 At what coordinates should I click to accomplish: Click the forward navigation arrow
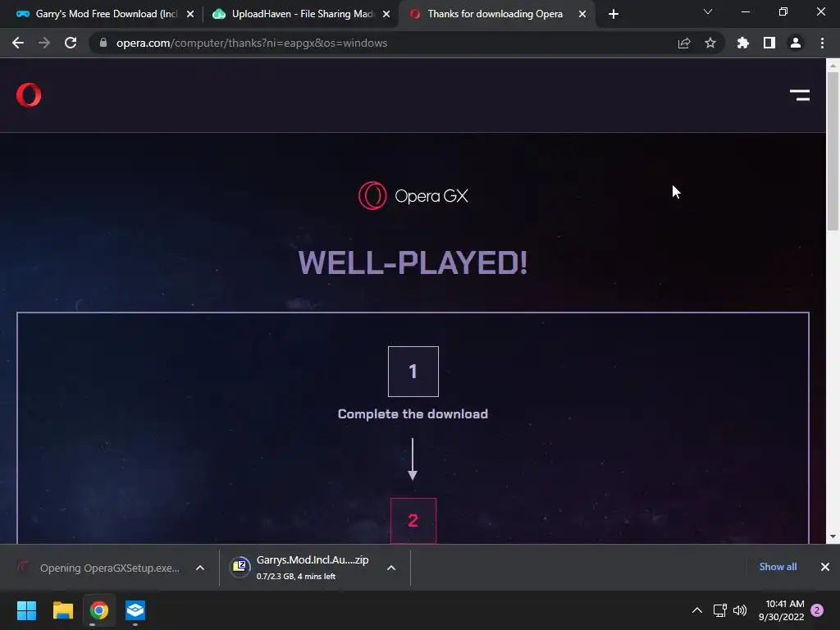coord(44,43)
